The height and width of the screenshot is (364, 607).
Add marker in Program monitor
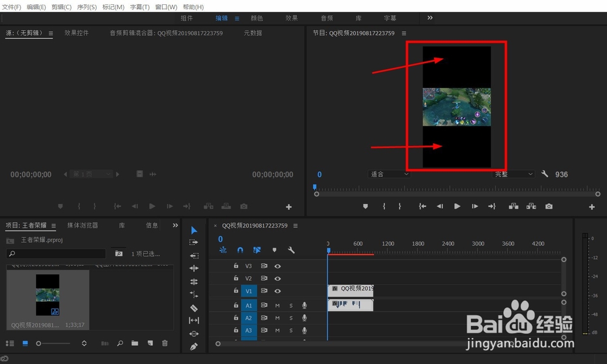365,206
